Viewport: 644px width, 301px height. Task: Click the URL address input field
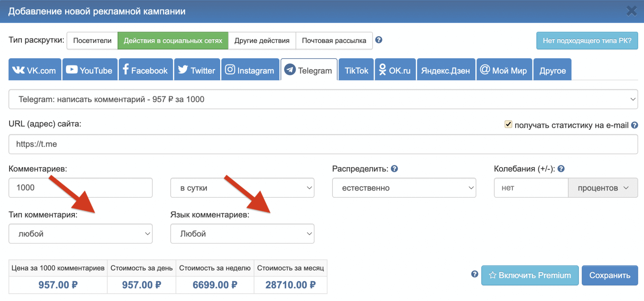[x=323, y=144]
